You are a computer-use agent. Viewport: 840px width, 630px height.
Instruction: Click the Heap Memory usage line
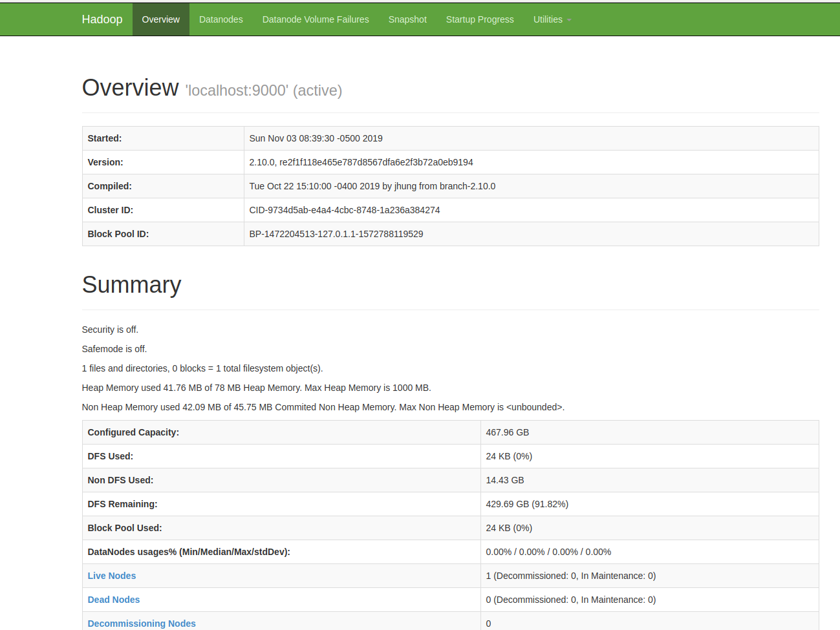coord(257,388)
